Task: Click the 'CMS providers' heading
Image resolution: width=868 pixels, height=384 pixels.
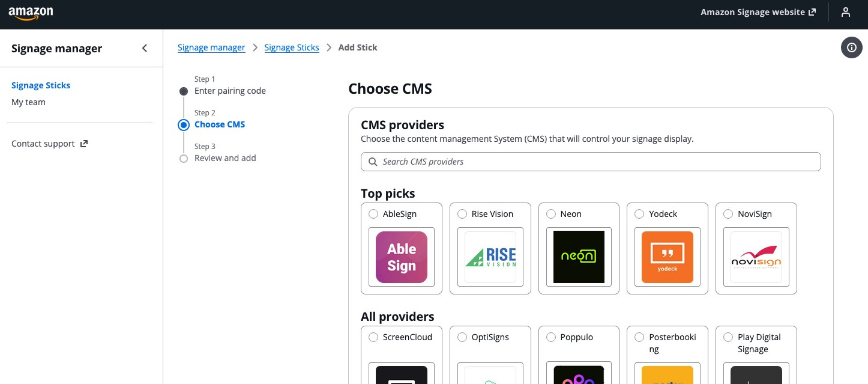Action: click(x=402, y=125)
